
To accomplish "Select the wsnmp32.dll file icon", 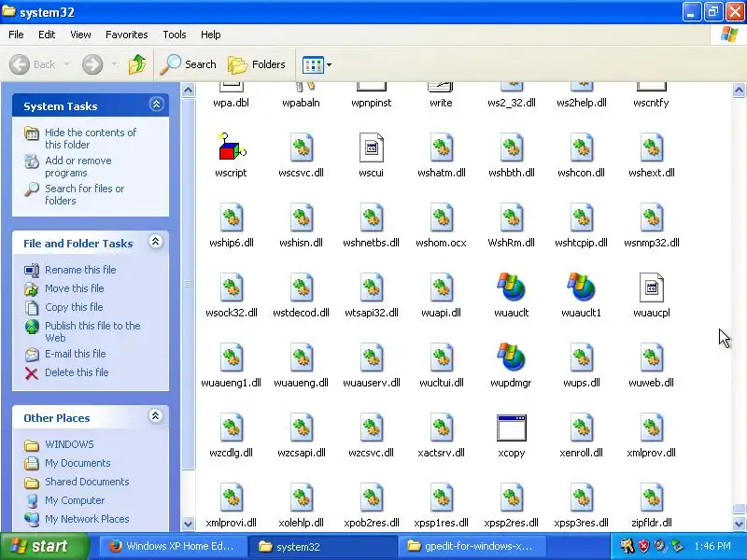I will 651,217.
